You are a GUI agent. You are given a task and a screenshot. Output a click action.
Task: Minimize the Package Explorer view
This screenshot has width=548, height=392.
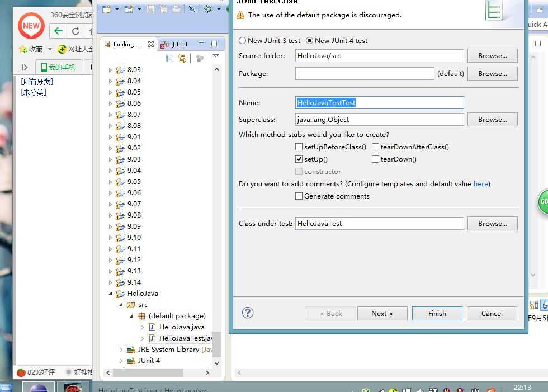(201, 42)
